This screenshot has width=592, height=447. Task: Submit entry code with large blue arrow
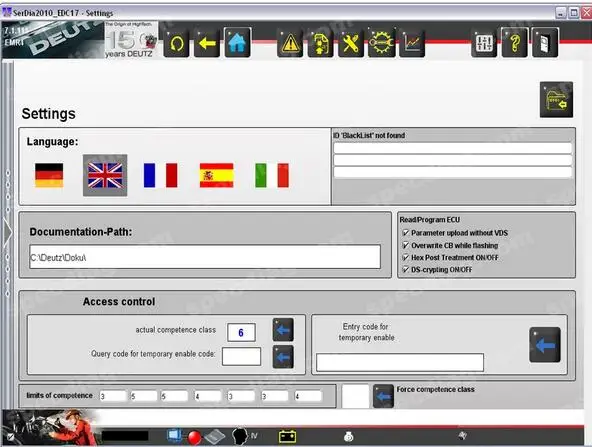click(x=545, y=345)
